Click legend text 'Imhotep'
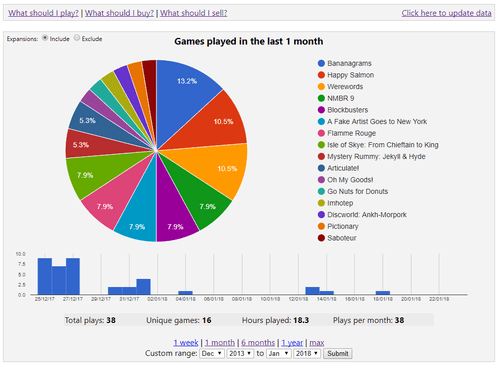The image size is (500, 368). (x=340, y=203)
